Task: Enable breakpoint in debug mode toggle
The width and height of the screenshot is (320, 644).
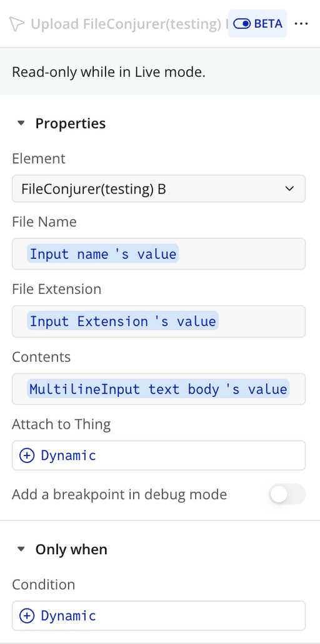Action: (287, 494)
